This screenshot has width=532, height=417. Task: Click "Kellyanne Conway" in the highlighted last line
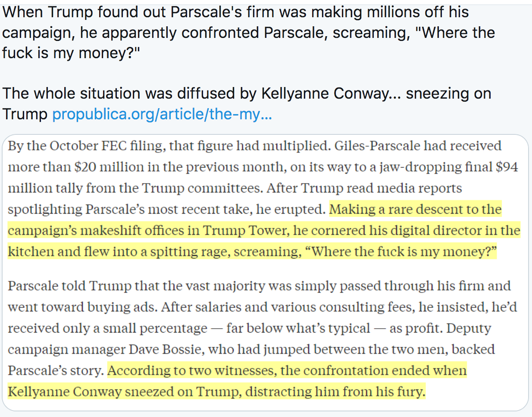[x=65, y=392]
